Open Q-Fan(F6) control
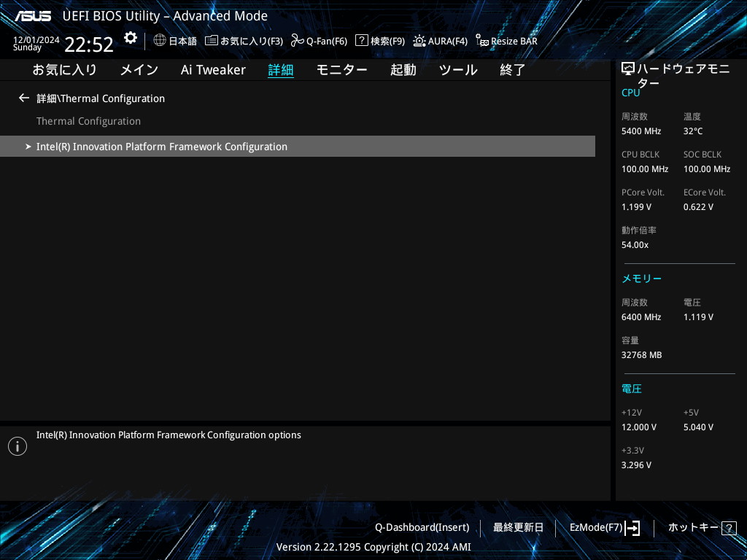The height and width of the screenshot is (560, 747). [x=326, y=41]
